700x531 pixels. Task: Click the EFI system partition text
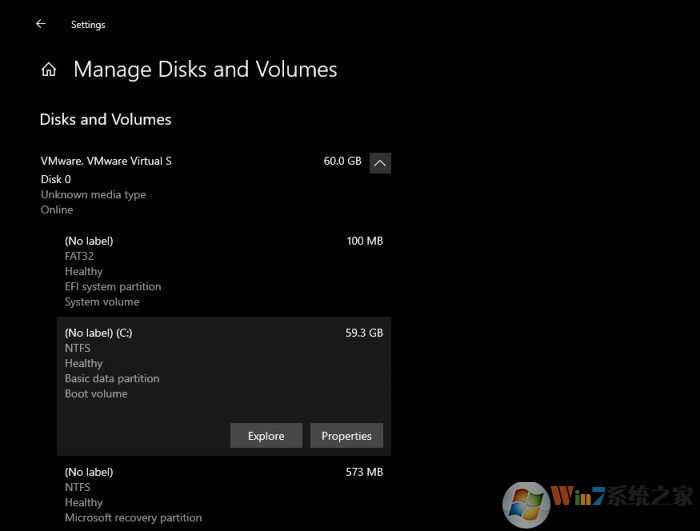(113, 287)
